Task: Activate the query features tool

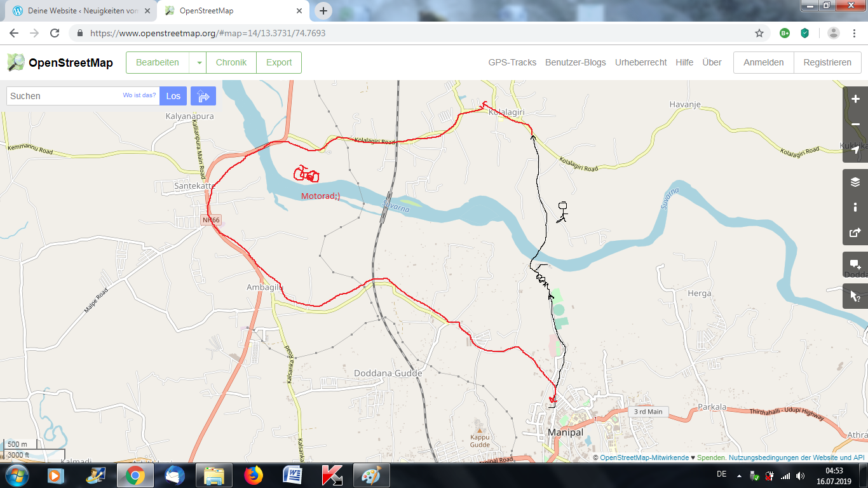Action: click(855, 296)
